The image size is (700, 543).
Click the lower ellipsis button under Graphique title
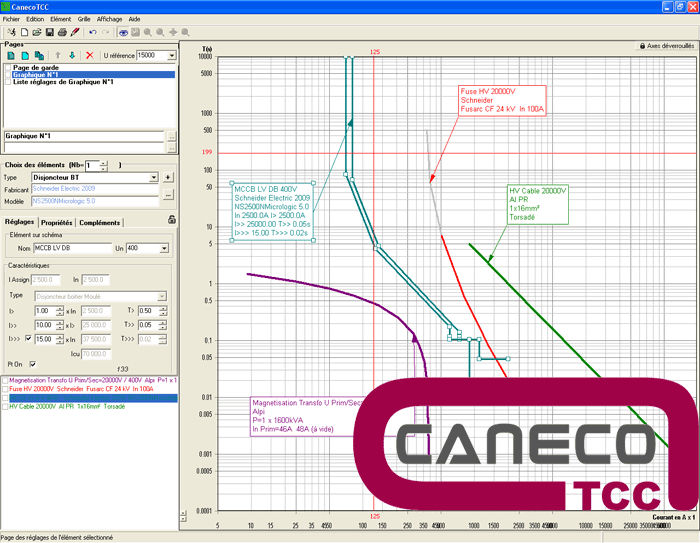pos(172,147)
